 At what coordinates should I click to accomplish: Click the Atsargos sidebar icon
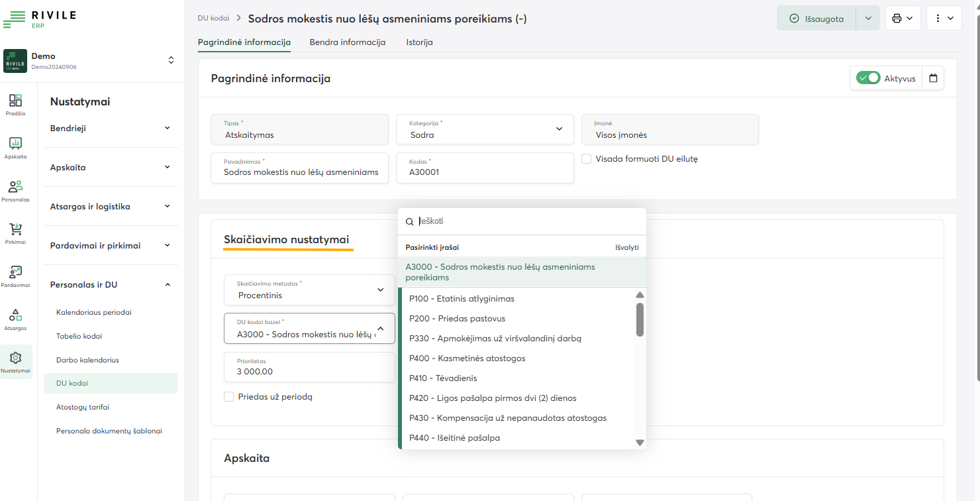15,316
